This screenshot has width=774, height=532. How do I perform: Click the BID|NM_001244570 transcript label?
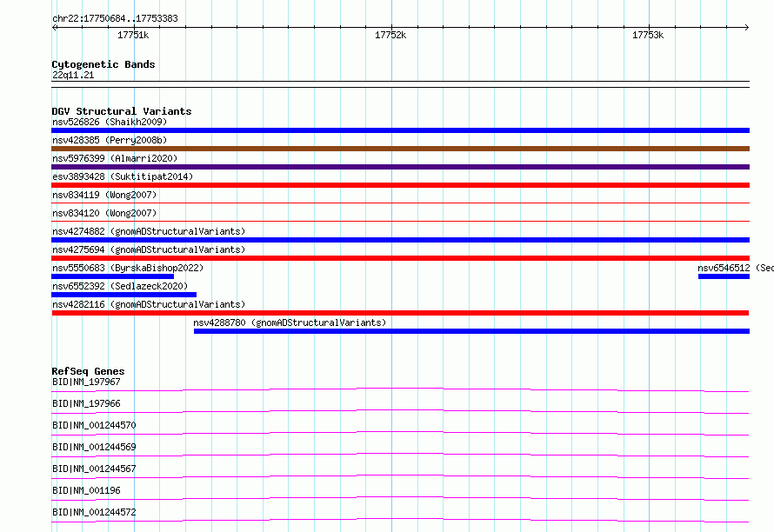click(x=94, y=425)
